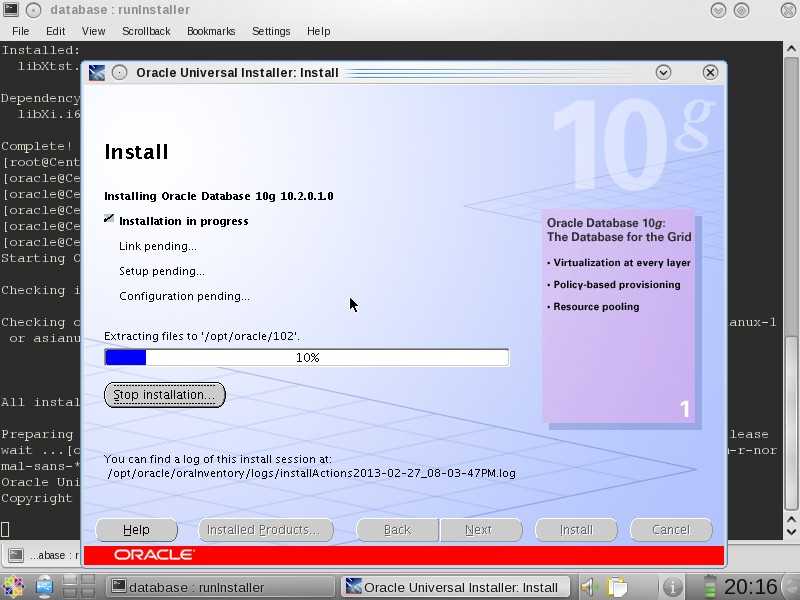
Task: Click the battery status tray icon
Action: (x=709, y=587)
